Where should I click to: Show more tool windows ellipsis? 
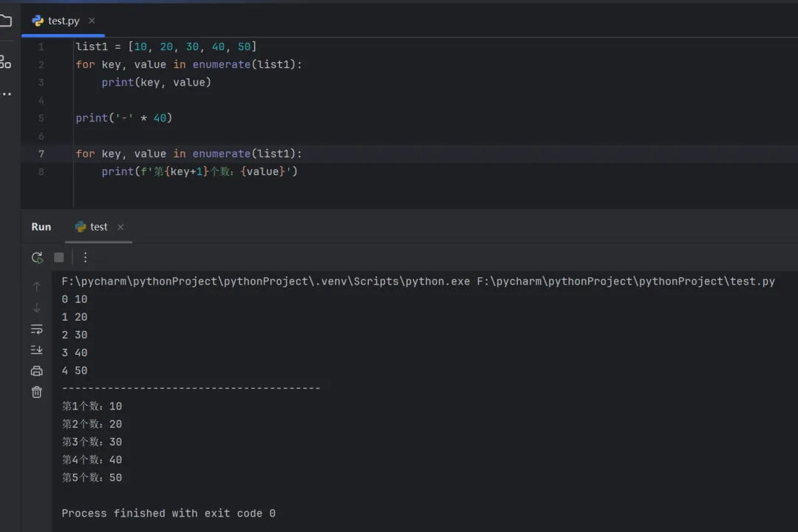point(6,95)
